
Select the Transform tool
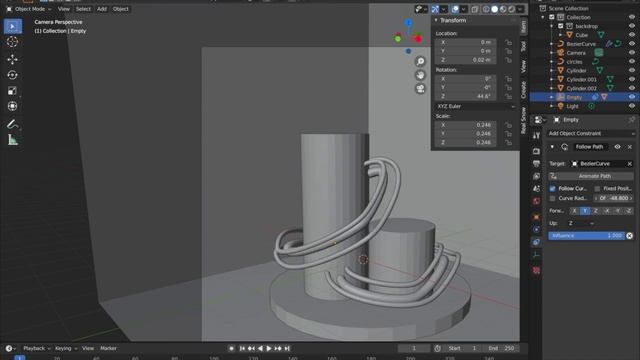(x=13, y=106)
